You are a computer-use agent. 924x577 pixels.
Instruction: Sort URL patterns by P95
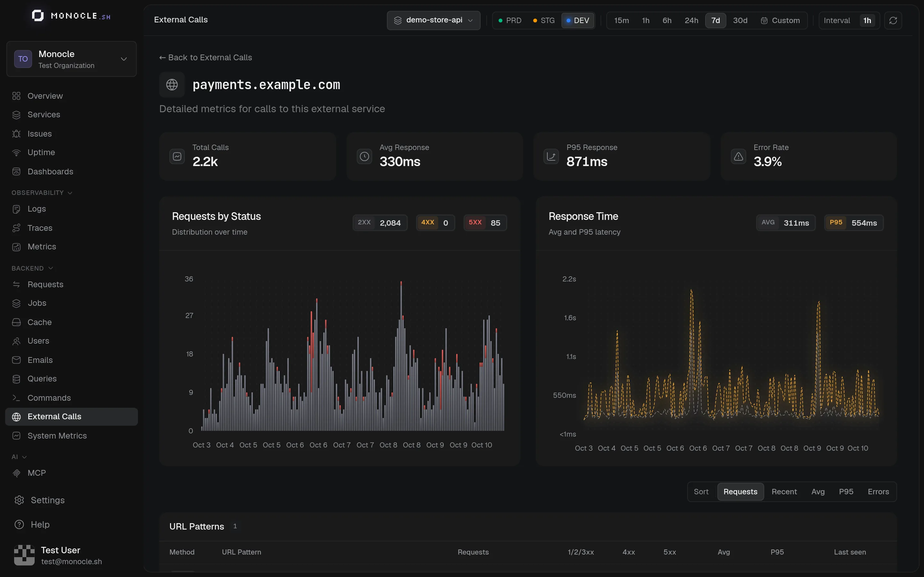[846, 491]
